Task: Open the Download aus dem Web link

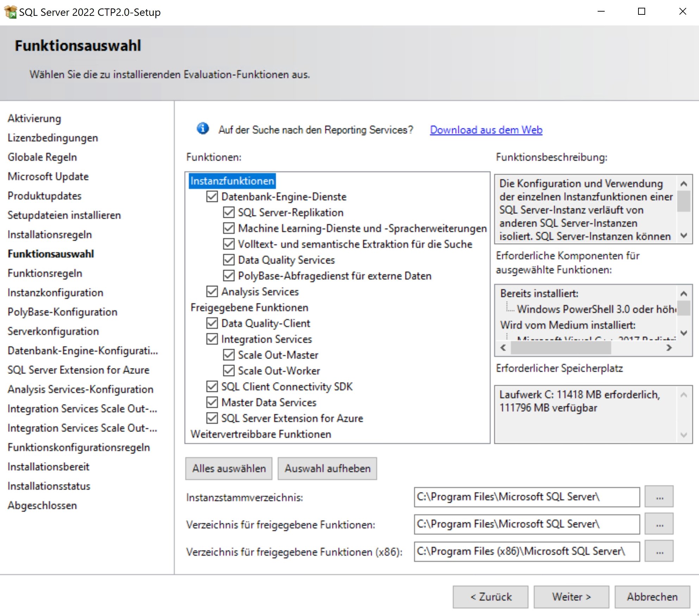Action: click(x=486, y=130)
